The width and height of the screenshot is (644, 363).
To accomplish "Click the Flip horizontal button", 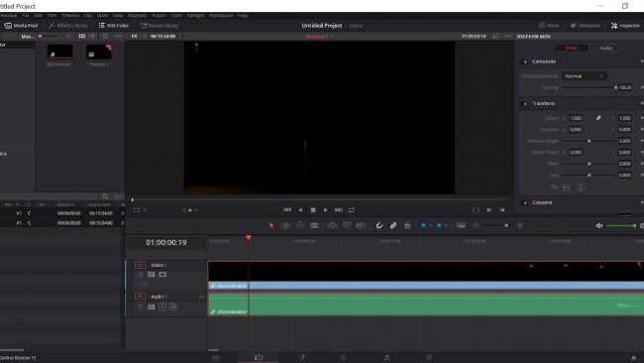I will [567, 187].
